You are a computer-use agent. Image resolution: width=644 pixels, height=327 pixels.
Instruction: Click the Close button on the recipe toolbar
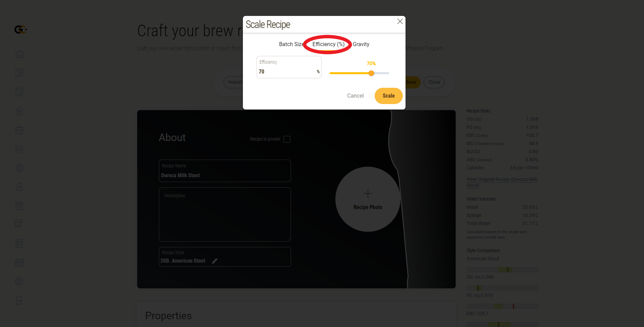(x=434, y=82)
